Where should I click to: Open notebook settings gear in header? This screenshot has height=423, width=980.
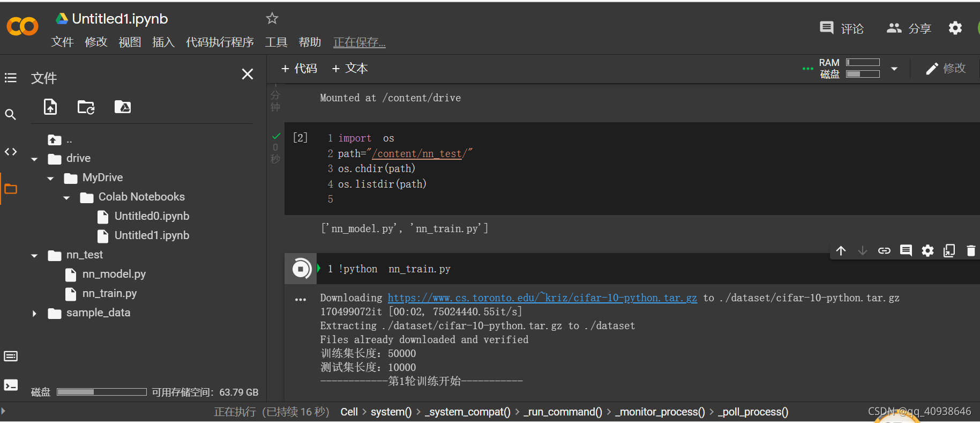click(x=955, y=28)
